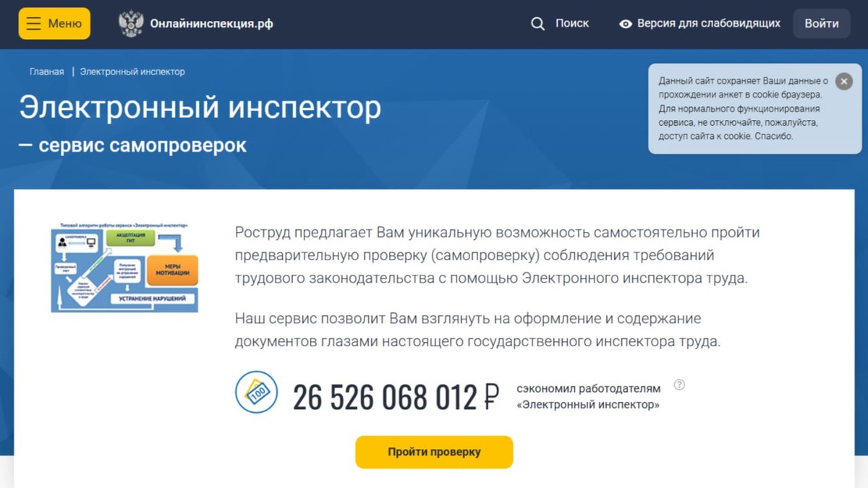Click the Войти login button
This screenshot has height=488, width=868.
tap(822, 23)
